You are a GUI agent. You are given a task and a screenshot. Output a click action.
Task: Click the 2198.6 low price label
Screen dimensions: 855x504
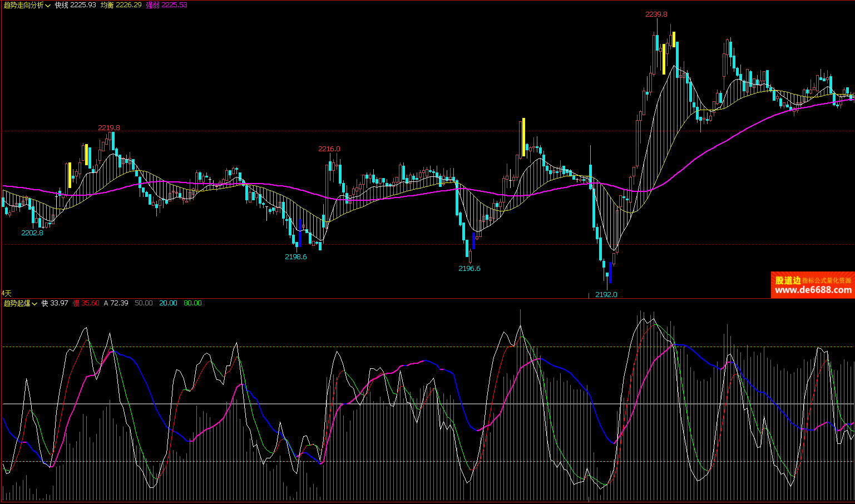coord(295,257)
